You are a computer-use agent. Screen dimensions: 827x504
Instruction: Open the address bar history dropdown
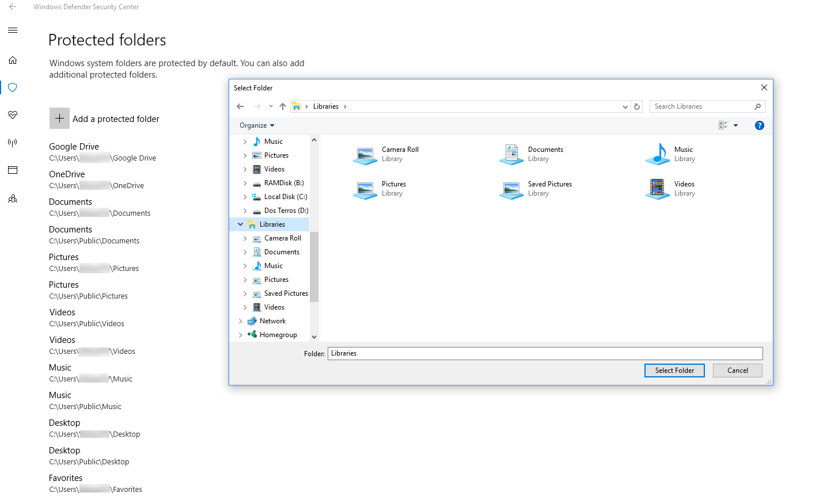tap(625, 106)
